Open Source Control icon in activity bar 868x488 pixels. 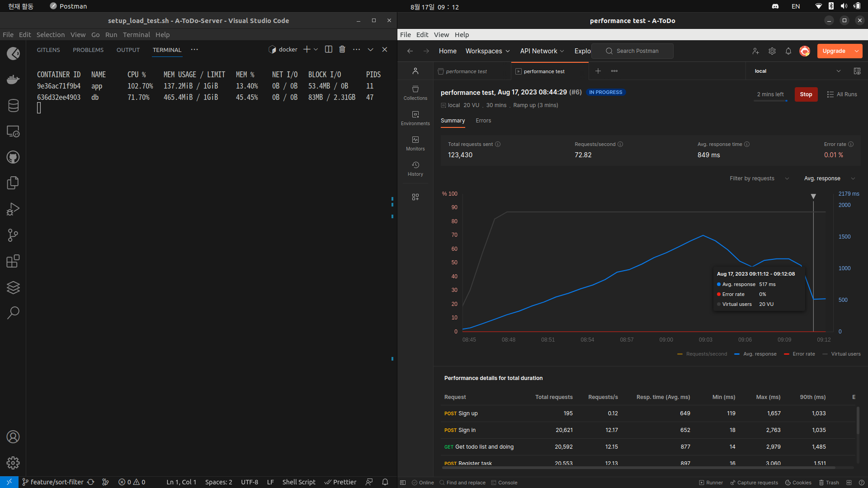tap(13, 235)
